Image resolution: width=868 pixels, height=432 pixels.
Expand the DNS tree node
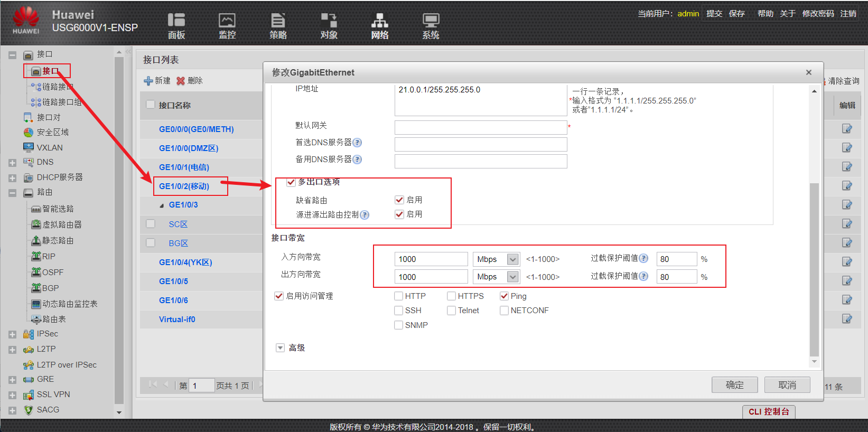(12, 163)
